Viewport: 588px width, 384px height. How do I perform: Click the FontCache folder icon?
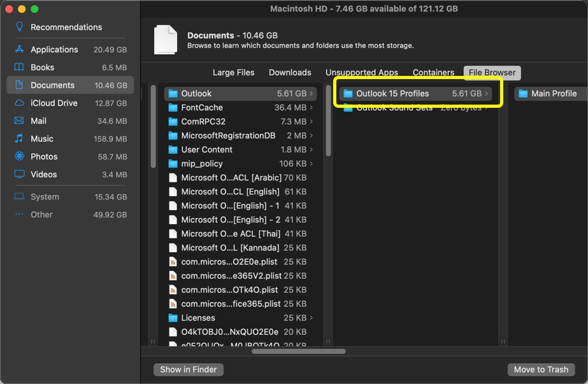click(173, 108)
